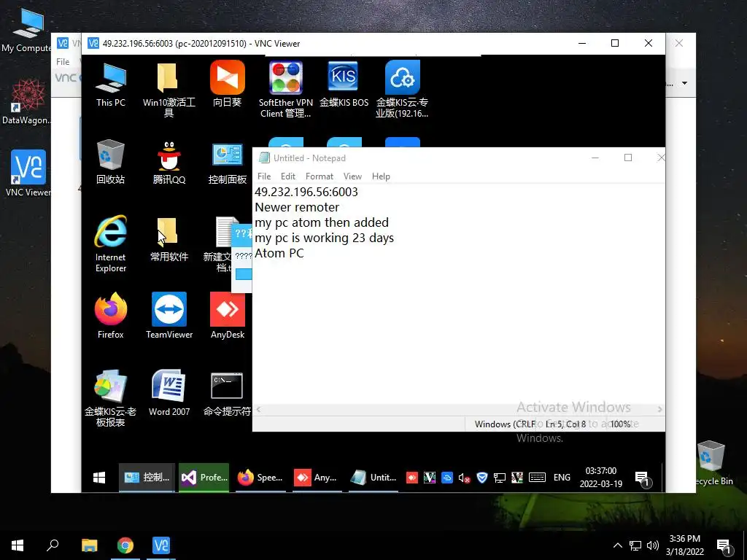This screenshot has width=747, height=560.
Task: Open the host Start menu
Action: pyautogui.click(x=18, y=545)
